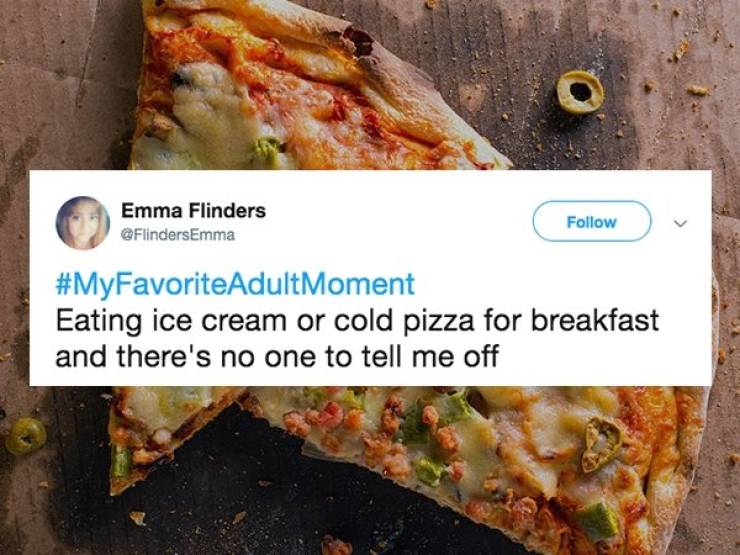Click the green pepper on the top slice

[x=267, y=149]
